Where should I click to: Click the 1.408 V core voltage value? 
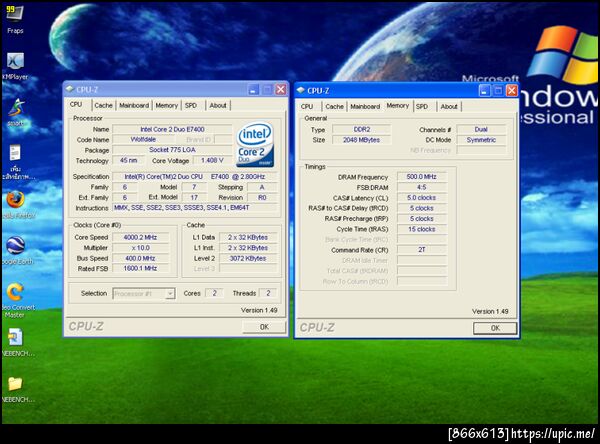[212, 160]
